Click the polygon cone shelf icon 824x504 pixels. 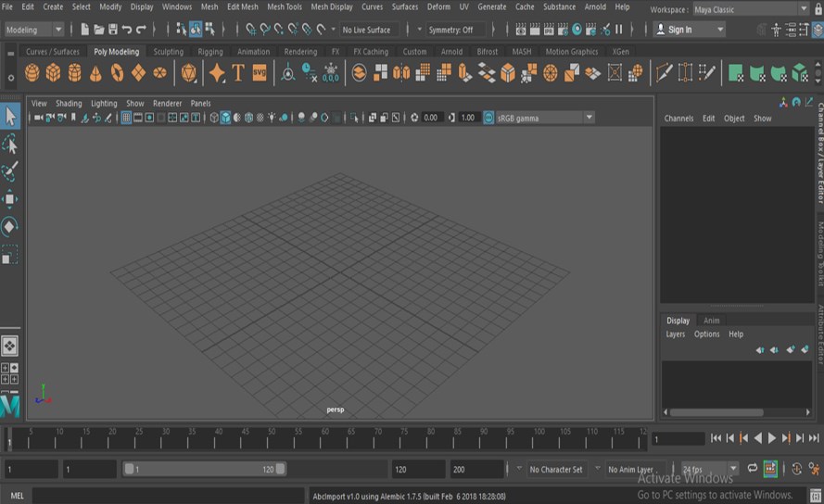coord(95,73)
